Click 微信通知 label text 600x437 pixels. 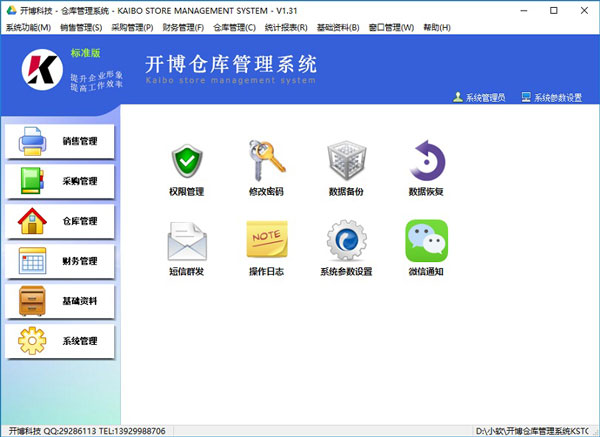pyautogui.click(x=426, y=272)
